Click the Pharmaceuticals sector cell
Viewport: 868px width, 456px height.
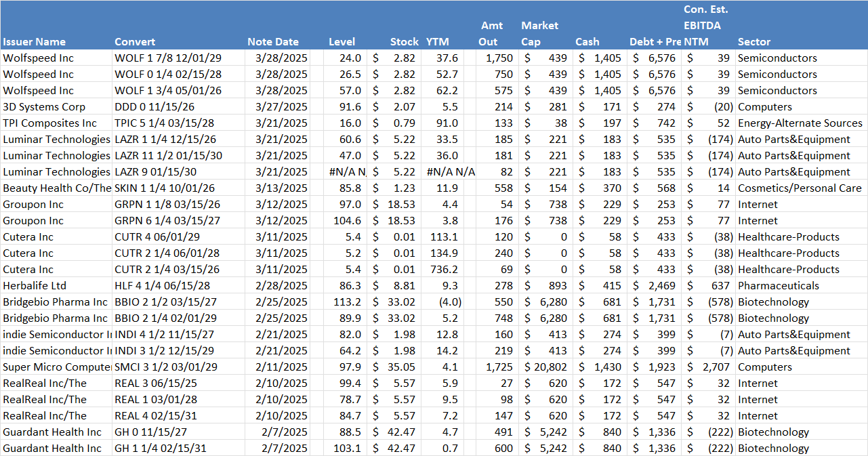tap(779, 285)
